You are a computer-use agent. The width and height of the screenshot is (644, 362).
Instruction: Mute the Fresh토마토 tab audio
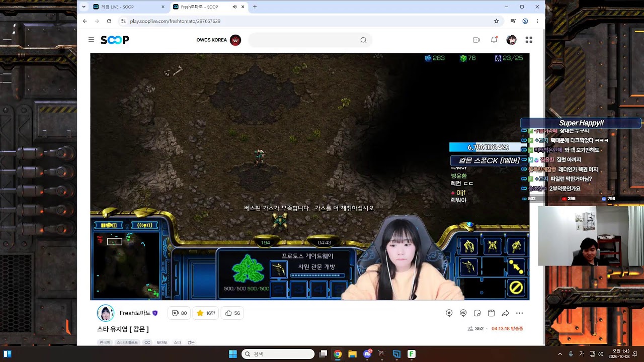(234, 7)
